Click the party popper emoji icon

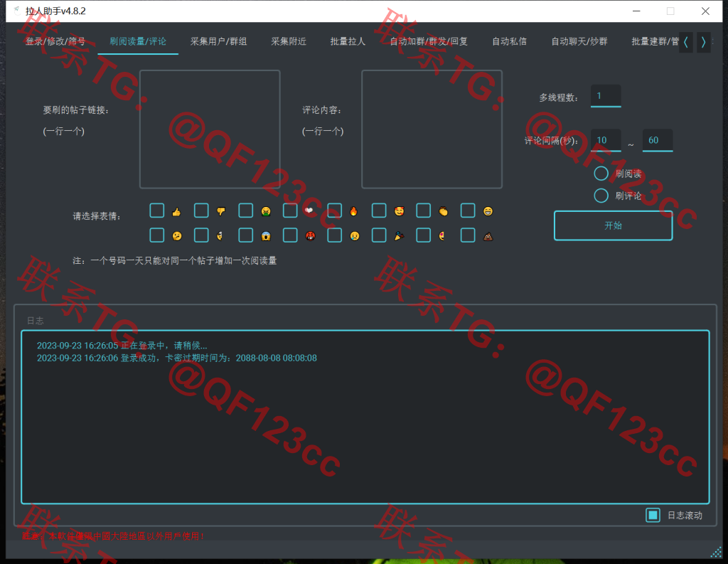399,236
